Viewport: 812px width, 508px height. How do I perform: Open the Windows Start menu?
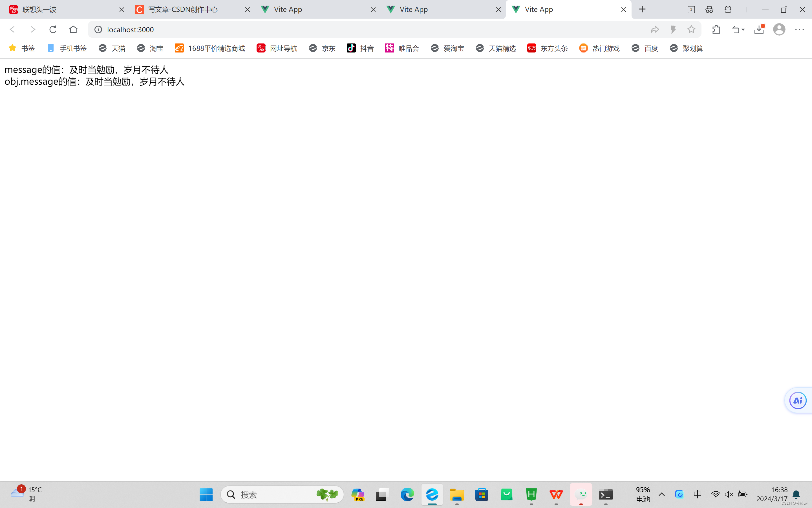click(206, 494)
